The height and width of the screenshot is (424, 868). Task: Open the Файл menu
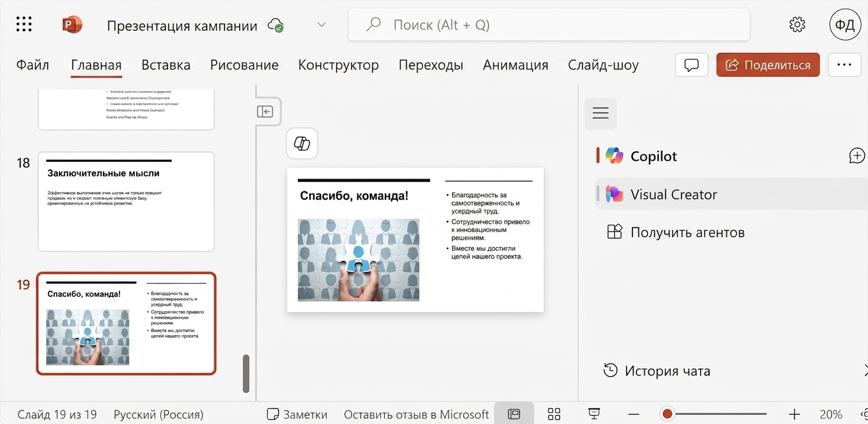coord(33,65)
